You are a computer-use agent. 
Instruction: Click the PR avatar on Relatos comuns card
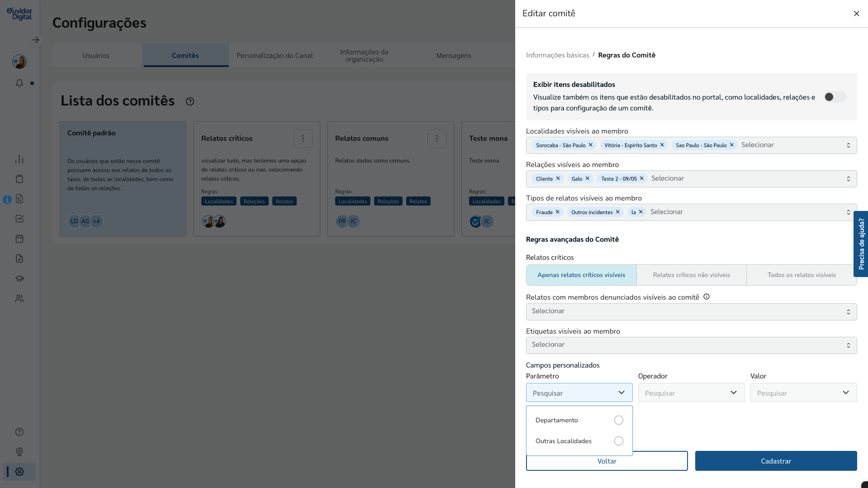[x=342, y=221]
